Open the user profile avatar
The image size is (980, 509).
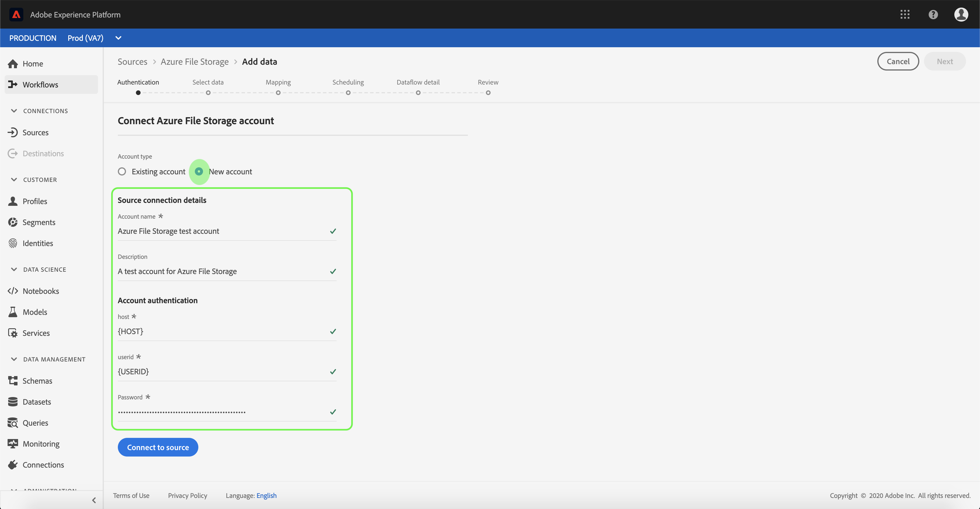tap(961, 15)
